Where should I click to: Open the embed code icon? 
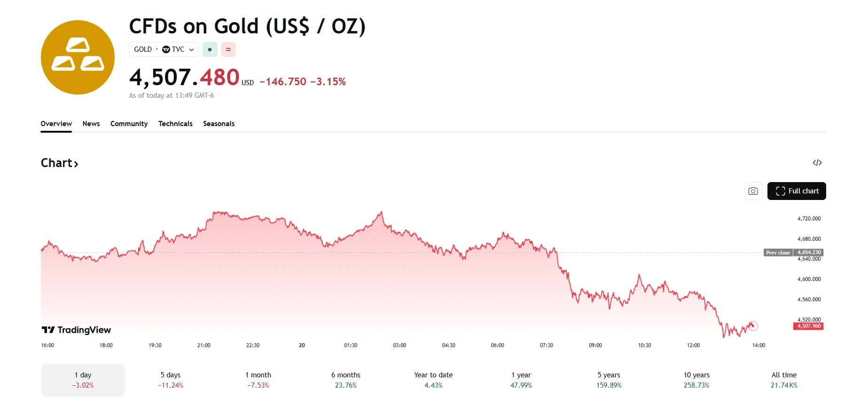click(817, 163)
